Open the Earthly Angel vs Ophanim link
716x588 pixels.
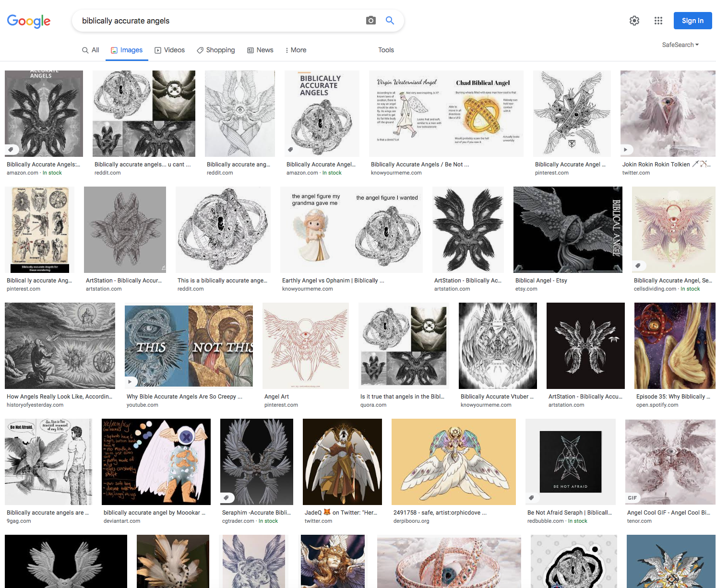pyautogui.click(x=333, y=281)
